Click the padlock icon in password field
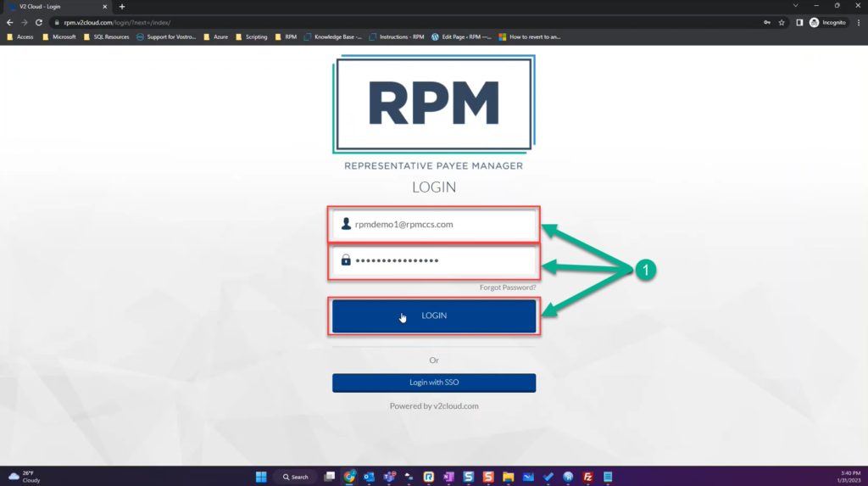 [x=346, y=260]
